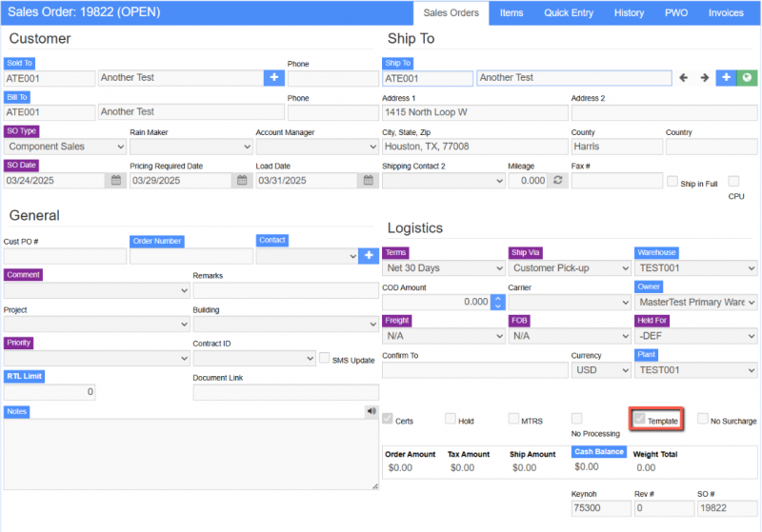The width and height of the screenshot is (762, 532).
Task: Open the Currency dropdown set to USD
Action: (x=598, y=370)
